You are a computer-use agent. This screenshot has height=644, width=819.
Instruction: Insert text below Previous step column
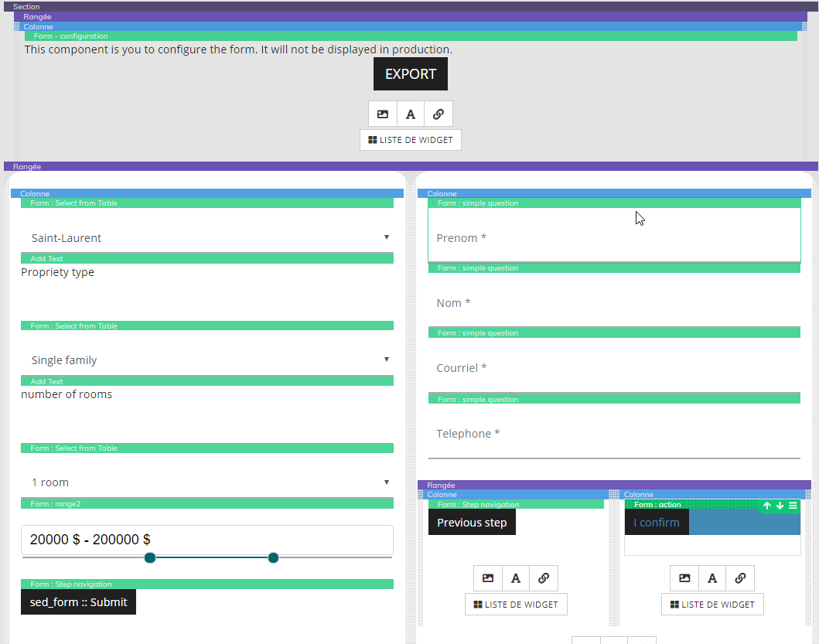tap(516, 578)
